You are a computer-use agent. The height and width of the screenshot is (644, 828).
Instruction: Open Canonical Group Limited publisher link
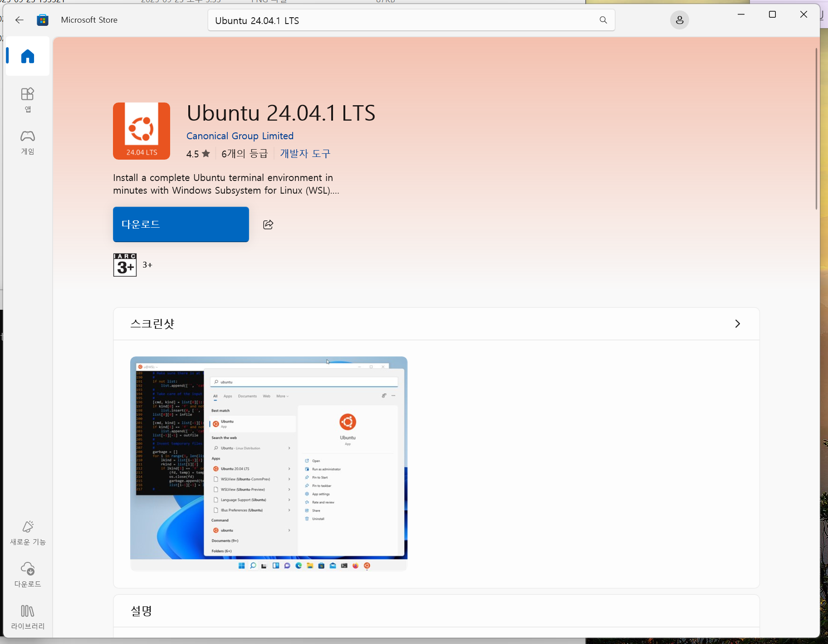click(x=240, y=136)
